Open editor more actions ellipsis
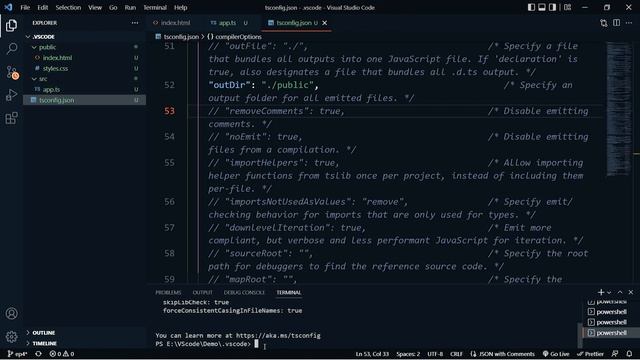Screen dimensions: 640x360 629,23
